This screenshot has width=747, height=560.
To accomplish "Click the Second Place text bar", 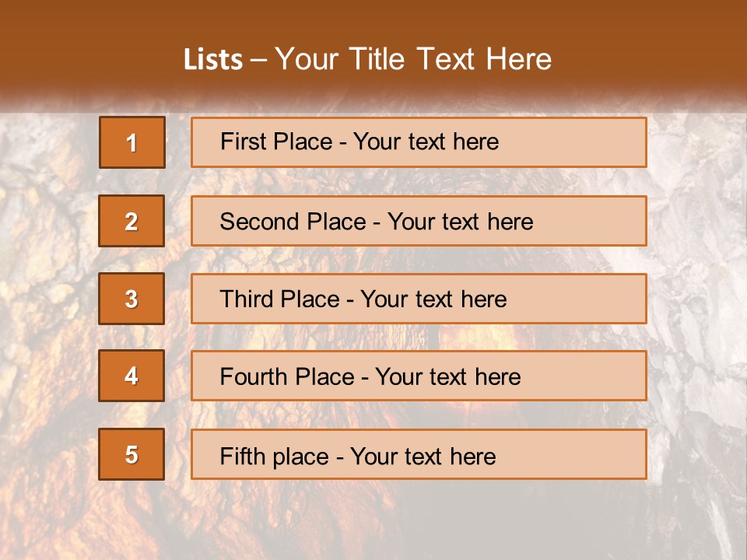I will point(419,221).
